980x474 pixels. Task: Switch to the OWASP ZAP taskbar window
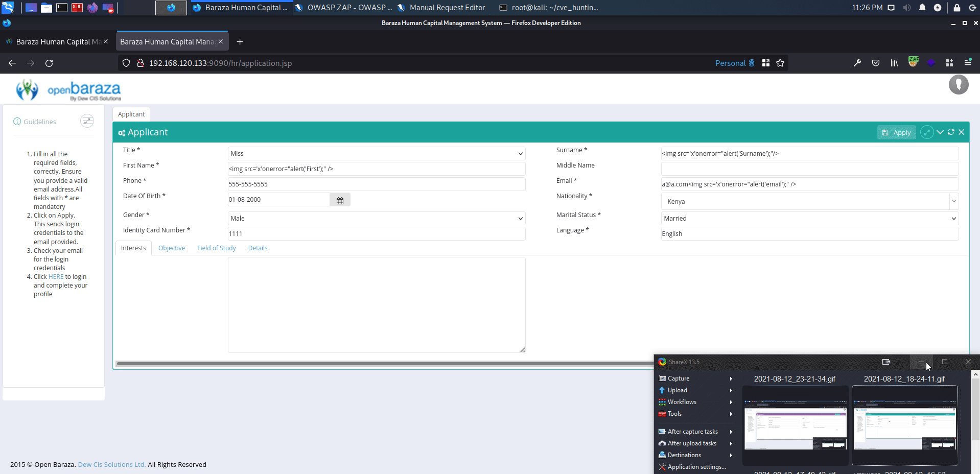(x=343, y=8)
